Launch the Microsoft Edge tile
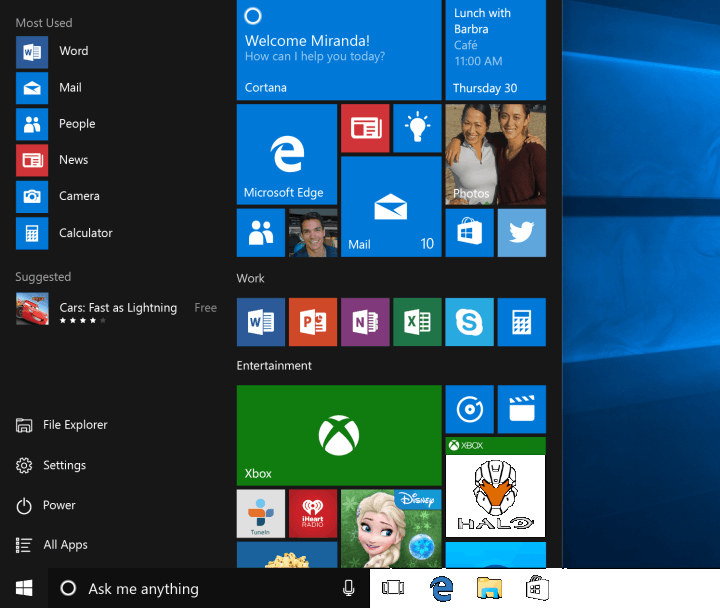 click(x=287, y=154)
